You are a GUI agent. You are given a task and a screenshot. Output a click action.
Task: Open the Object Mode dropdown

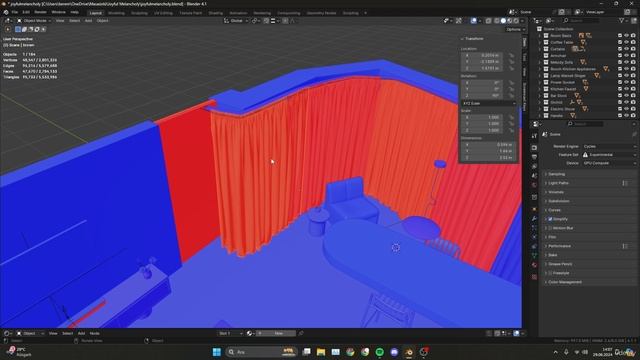point(34,20)
